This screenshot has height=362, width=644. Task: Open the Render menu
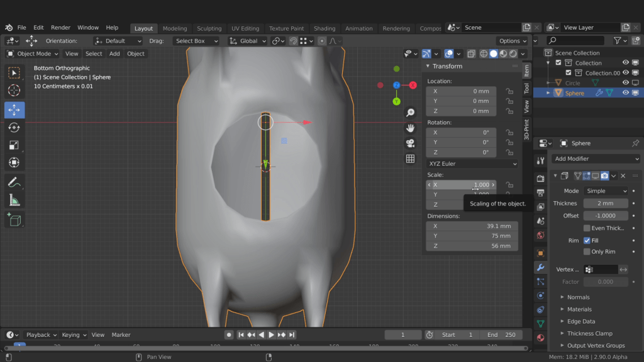pyautogui.click(x=60, y=28)
